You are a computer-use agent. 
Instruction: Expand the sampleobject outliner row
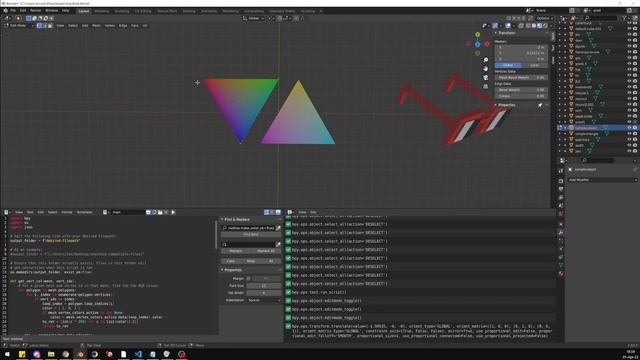click(565, 128)
